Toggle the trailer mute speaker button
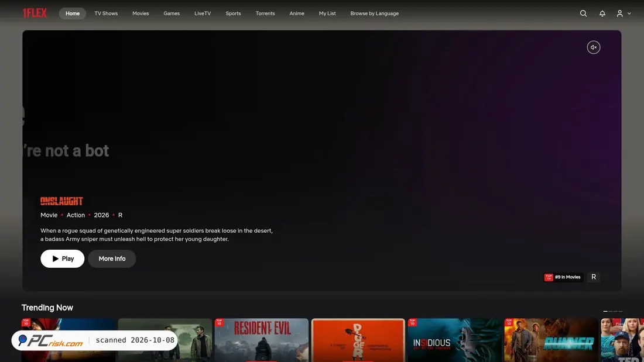Image resolution: width=644 pixels, height=362 pixels. pyautogui.click(x=594, y=47)
